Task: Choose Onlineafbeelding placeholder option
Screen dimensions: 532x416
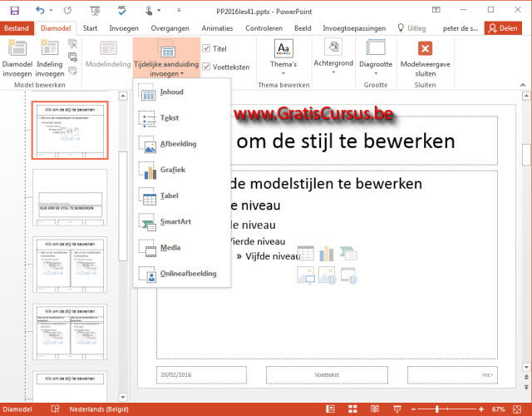Action: (182, 274)
